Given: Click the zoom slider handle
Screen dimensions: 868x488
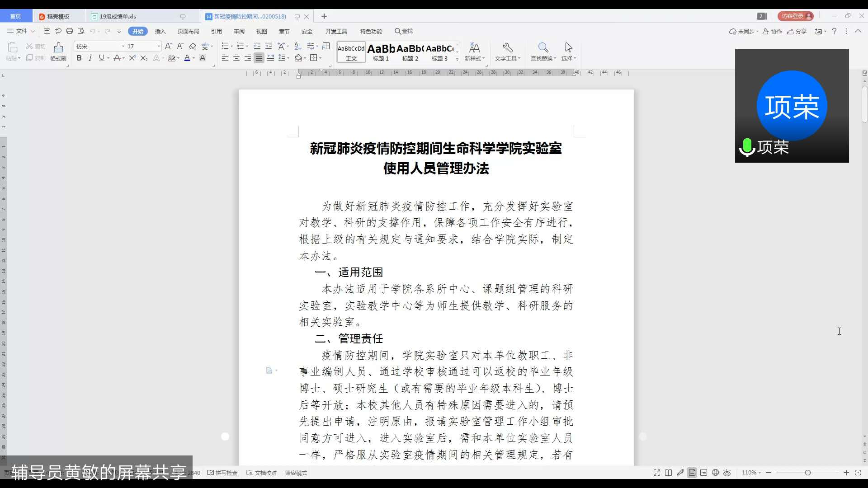Looking at the screenshot, I should pos(807,473).
